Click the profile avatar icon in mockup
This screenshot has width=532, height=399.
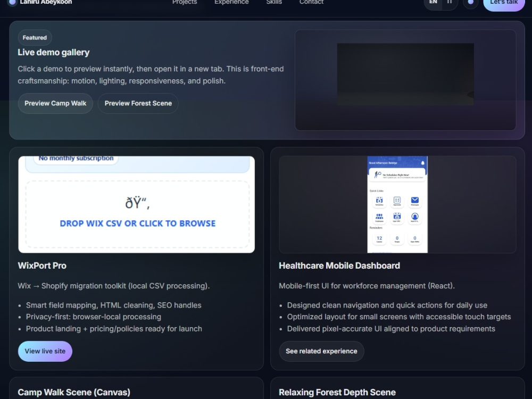point(414,217)
